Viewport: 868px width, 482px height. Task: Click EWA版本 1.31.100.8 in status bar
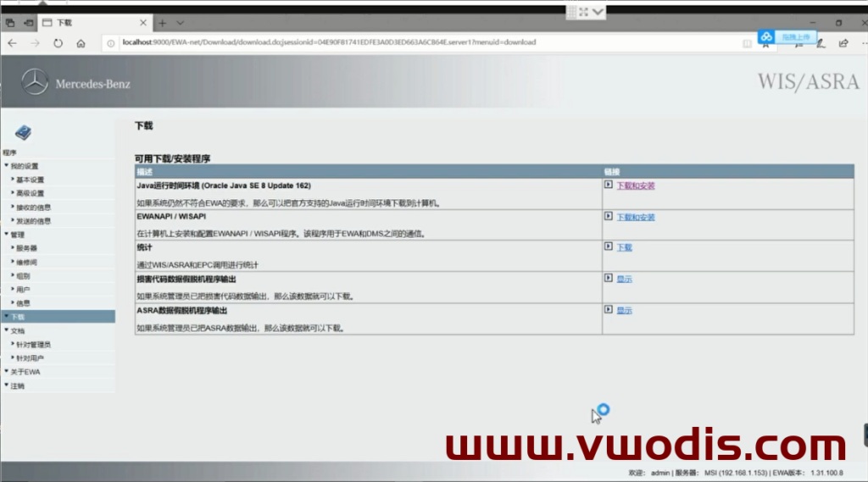(808, 473)
